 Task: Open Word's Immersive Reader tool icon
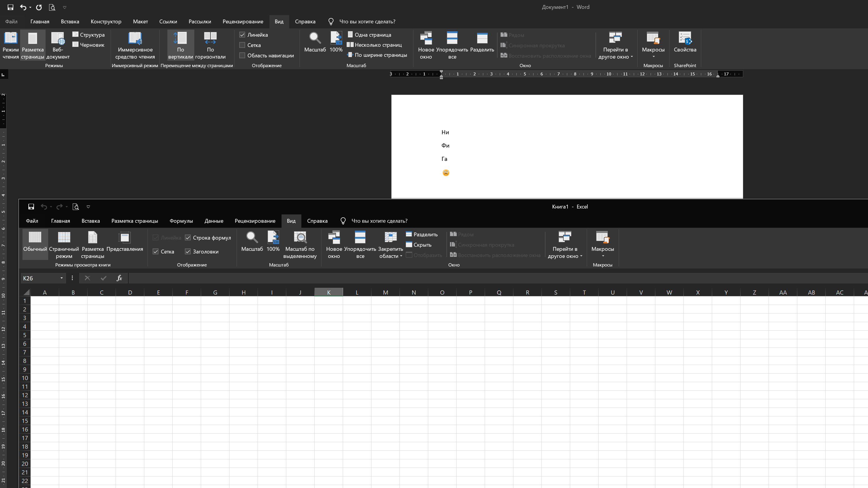coord(135,38)
